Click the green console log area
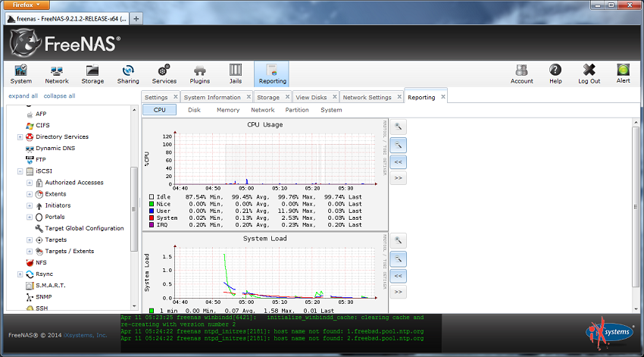644x357 pixels. [281, 333]
